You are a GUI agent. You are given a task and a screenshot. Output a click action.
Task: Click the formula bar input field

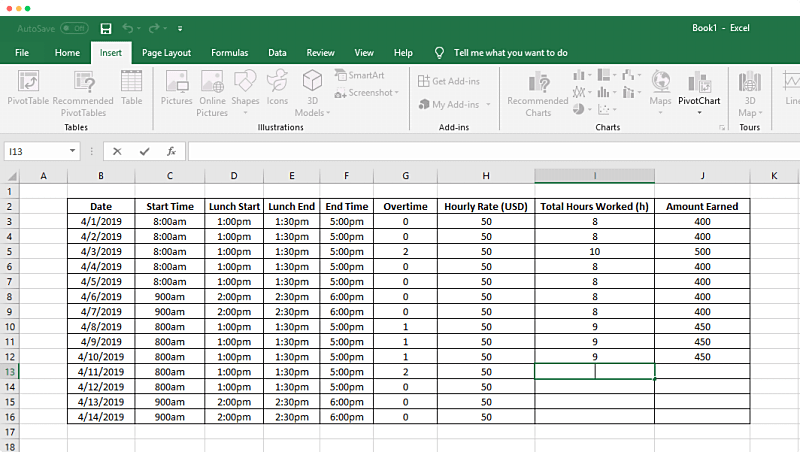(490, 151)
